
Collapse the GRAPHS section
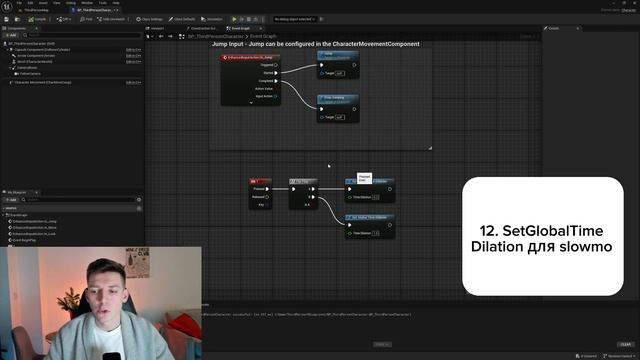click(4, 208)
